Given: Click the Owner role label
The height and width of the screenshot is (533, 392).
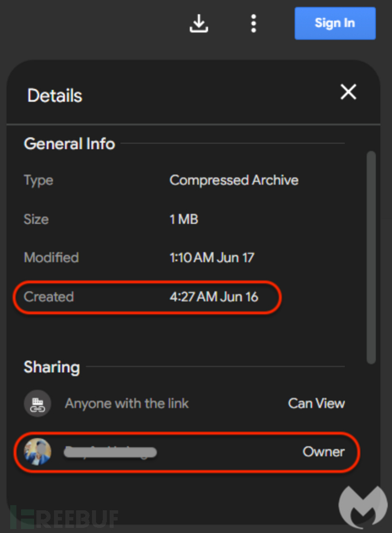Looking at the screenshot, I should [x=323, y=452].
